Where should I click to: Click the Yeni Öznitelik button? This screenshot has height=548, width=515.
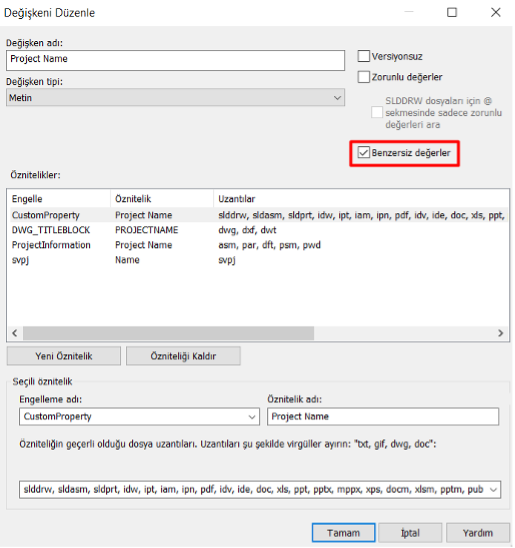64,356
